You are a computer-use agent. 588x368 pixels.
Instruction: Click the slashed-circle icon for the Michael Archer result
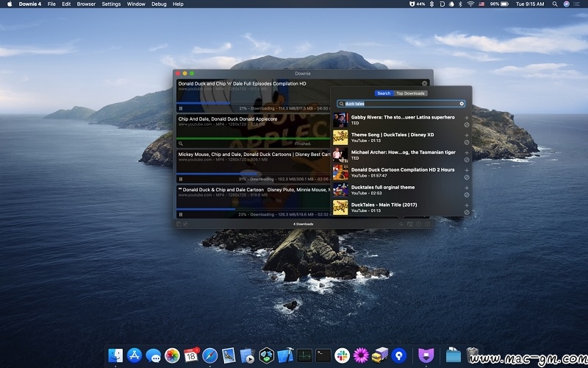point(467,160)
